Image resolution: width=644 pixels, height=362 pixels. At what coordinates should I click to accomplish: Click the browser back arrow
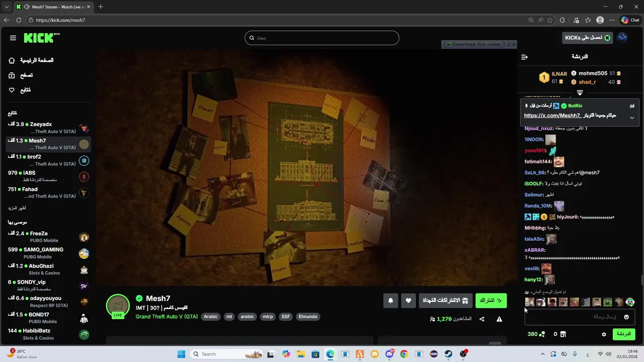[7, 20]
